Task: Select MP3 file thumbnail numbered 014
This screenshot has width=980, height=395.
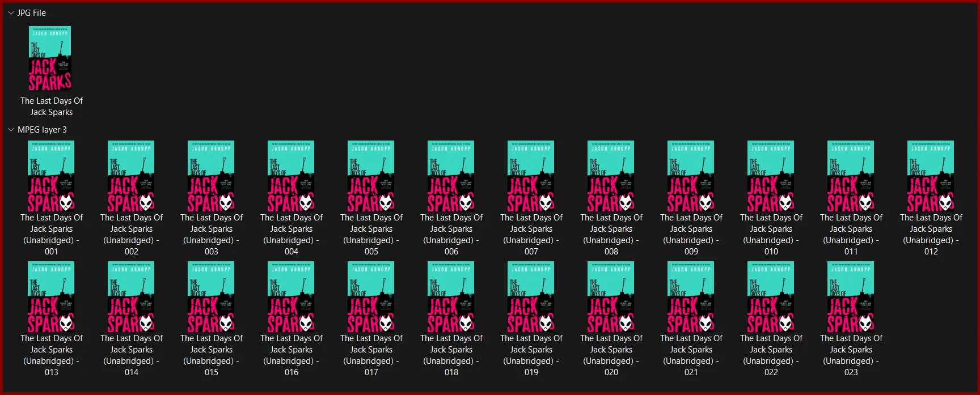Action: point(132,296)
